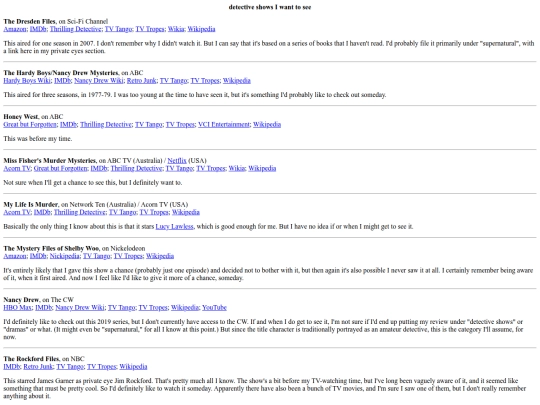Open TV Tango link under The Rockford Files

(70, 367)
